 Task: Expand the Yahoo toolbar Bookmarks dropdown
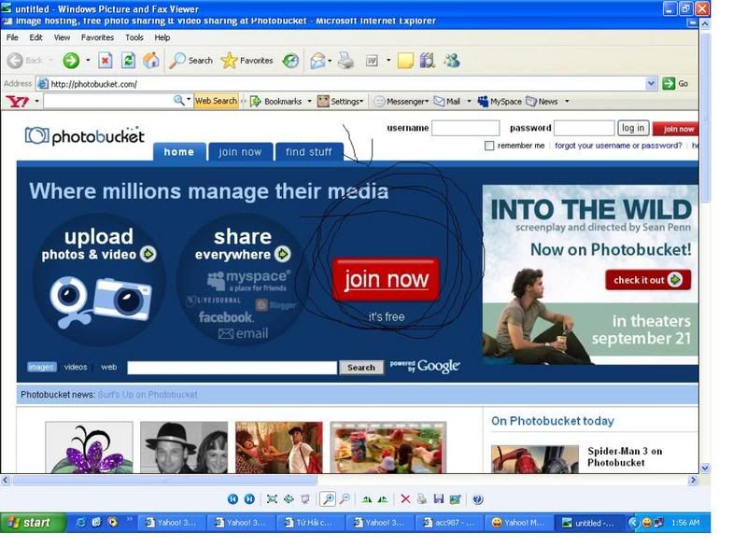click(310, 102)
